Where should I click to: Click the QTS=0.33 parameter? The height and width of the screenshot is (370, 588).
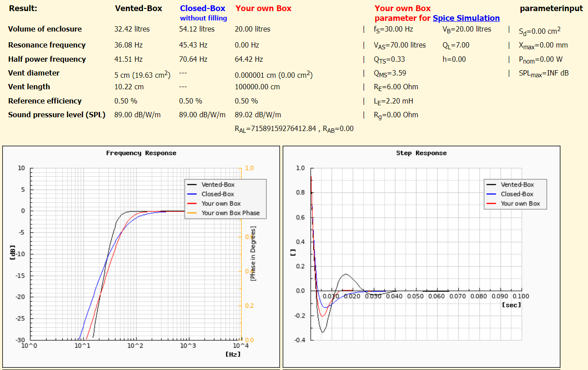point(390,60)
